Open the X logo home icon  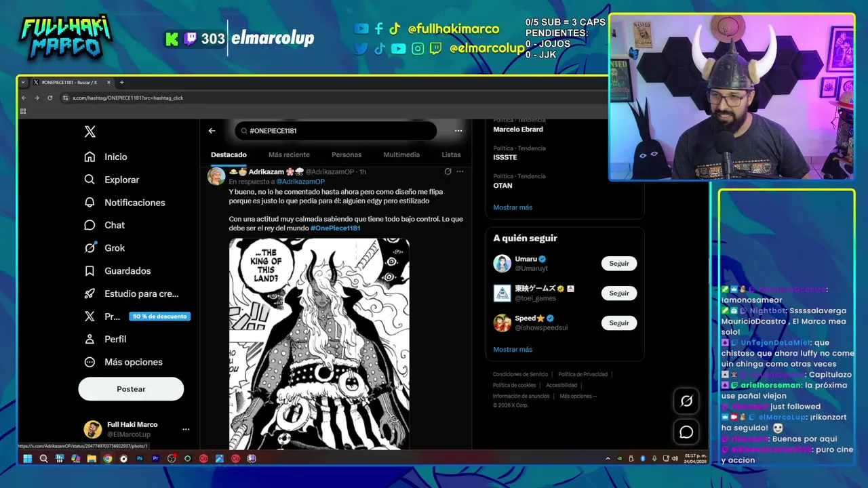pos(90,131)
